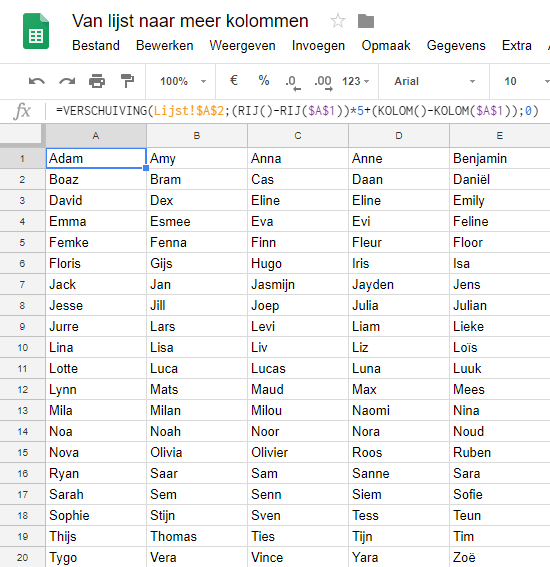Image resolution: width=550 pixels, height=567 pixels.
Task: Click into the formula bar with VERSCHUIVING formula
Action: coord(297,111)
